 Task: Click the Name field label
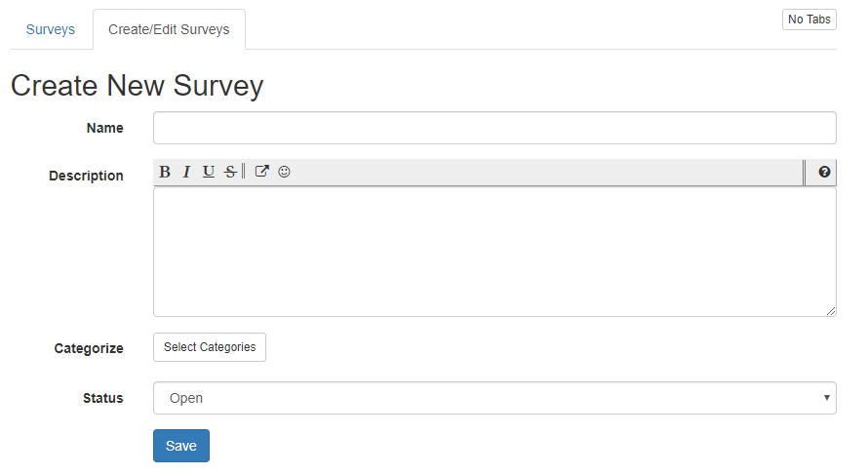coord(105,128)
